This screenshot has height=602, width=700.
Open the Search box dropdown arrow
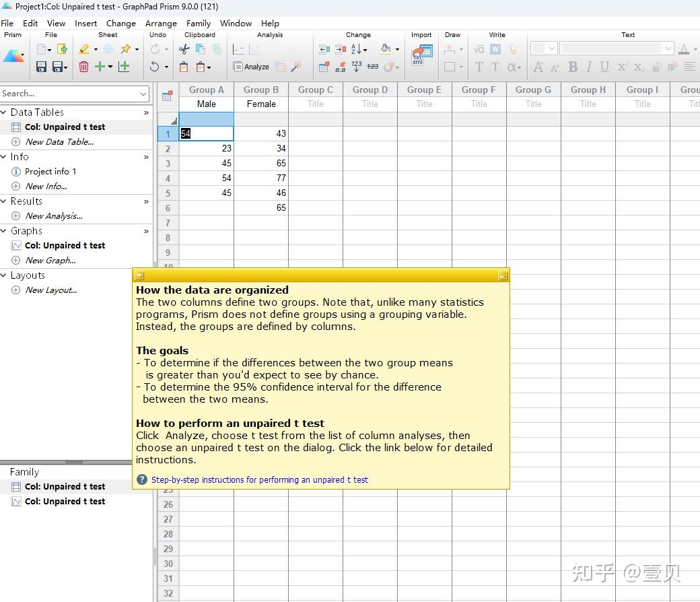point(143,94)
